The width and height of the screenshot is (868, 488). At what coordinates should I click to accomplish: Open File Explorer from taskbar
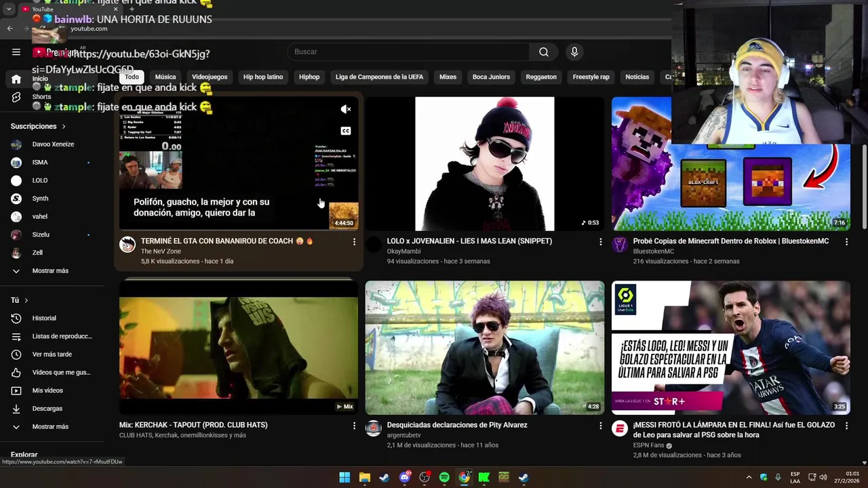coord(365,477)
